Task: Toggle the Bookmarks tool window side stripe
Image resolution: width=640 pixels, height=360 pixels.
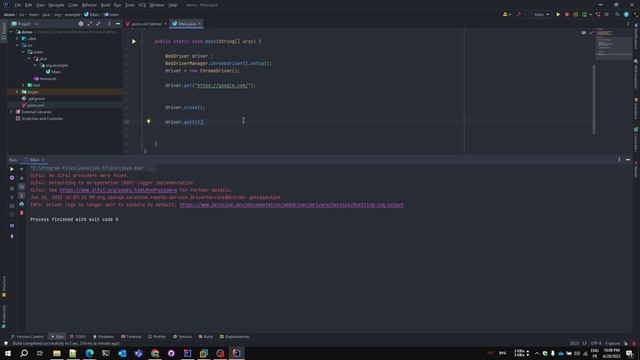Action: (4, 316)
